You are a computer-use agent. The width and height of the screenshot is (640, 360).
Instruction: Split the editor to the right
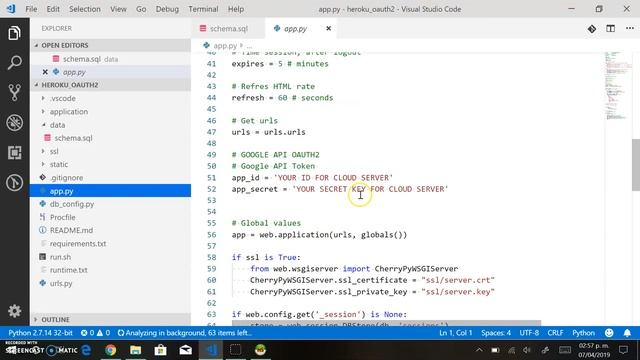coord(611,29)
